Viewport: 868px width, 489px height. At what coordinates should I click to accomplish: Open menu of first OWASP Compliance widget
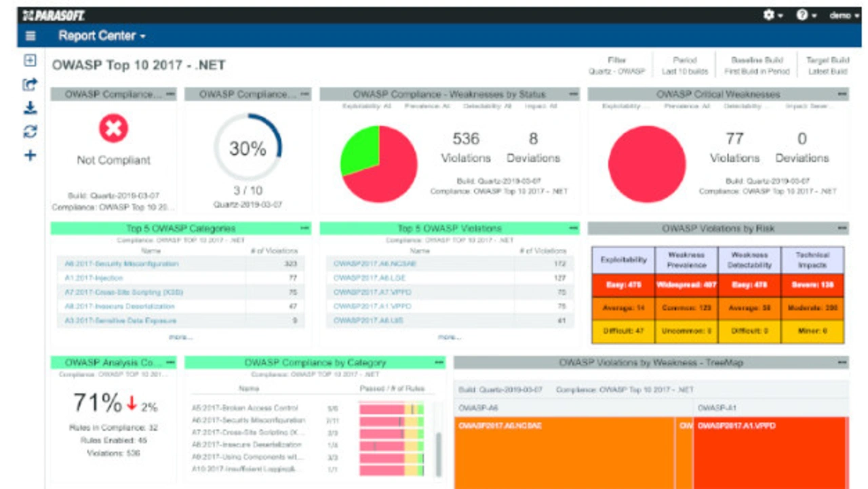pos(170,94)
